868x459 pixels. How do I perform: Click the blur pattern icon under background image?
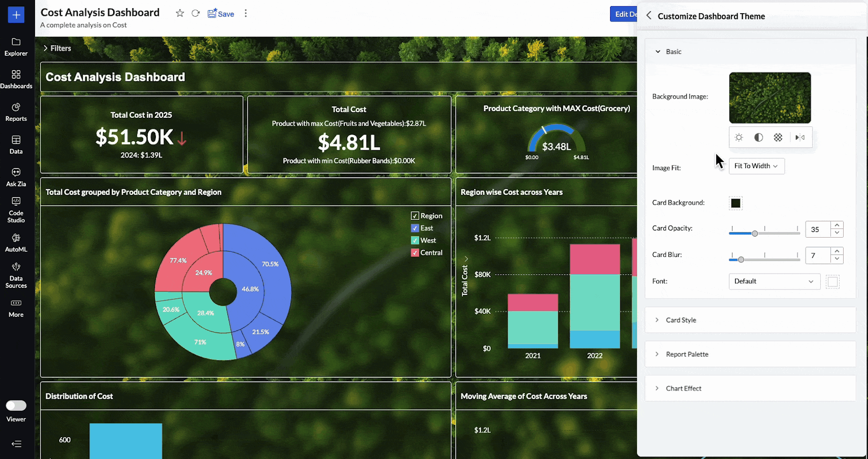click(x=778, y=138)
